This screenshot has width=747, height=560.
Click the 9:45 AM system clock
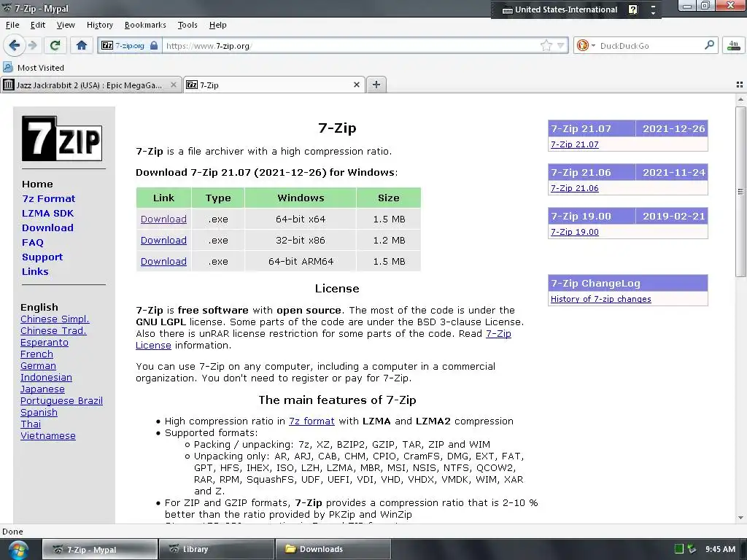coord(720,549)
